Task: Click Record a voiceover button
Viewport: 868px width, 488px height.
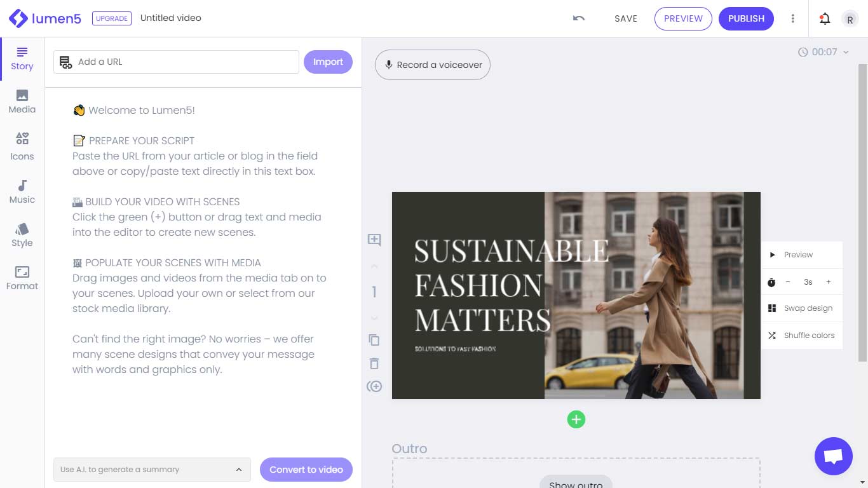Action: click(433, 65)
